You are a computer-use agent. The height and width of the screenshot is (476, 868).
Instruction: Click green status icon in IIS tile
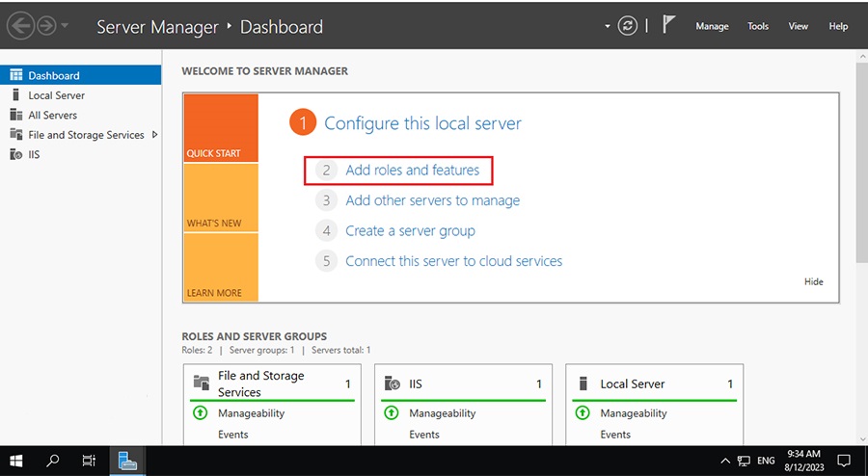coord(392,412)
